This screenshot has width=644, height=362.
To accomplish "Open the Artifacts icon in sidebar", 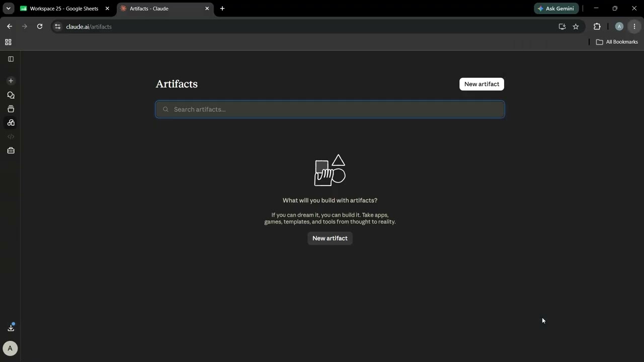I will (x=11, y=123).
